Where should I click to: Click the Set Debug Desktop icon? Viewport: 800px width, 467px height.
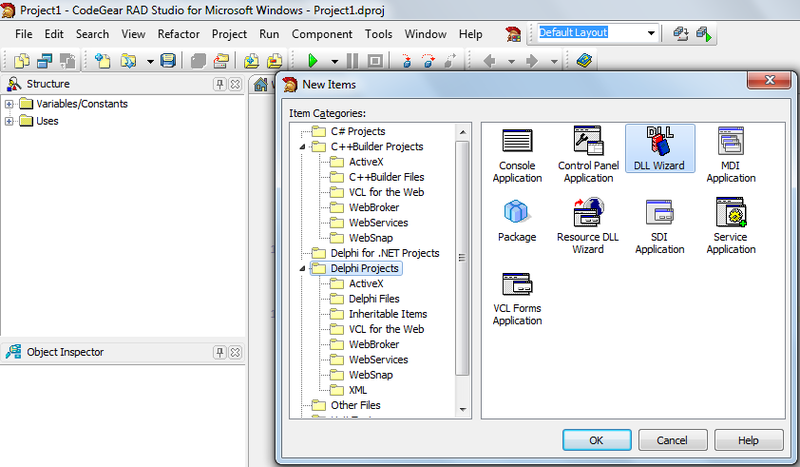coord(704,34)
